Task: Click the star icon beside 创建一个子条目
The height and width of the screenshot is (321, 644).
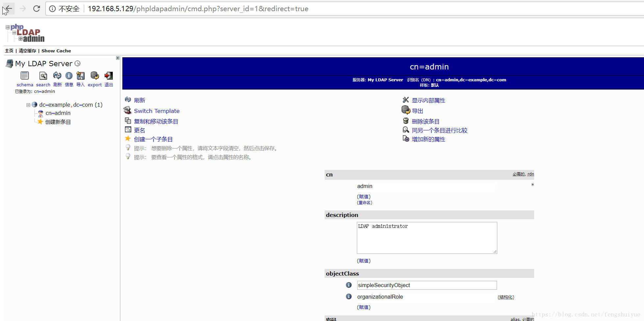Action: [128, 139]
